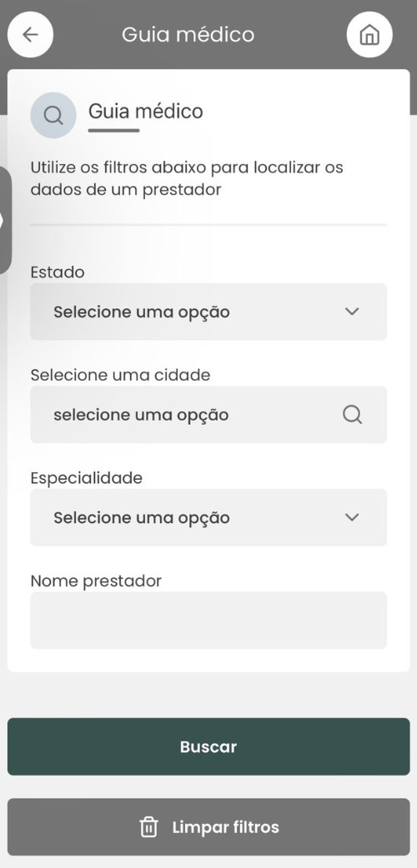Open the Especialidade dropdown
The image size is (417, 868).
pos(208,517)
